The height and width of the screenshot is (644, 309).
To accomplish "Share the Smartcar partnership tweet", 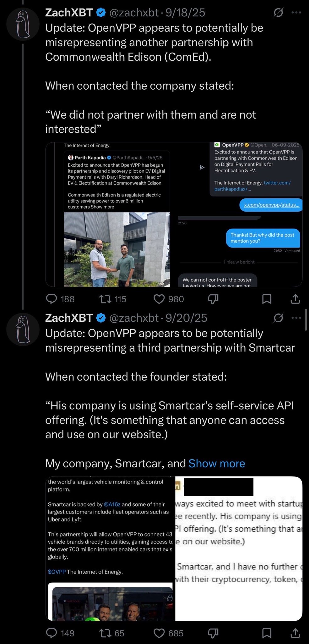I will coord(295,633).
